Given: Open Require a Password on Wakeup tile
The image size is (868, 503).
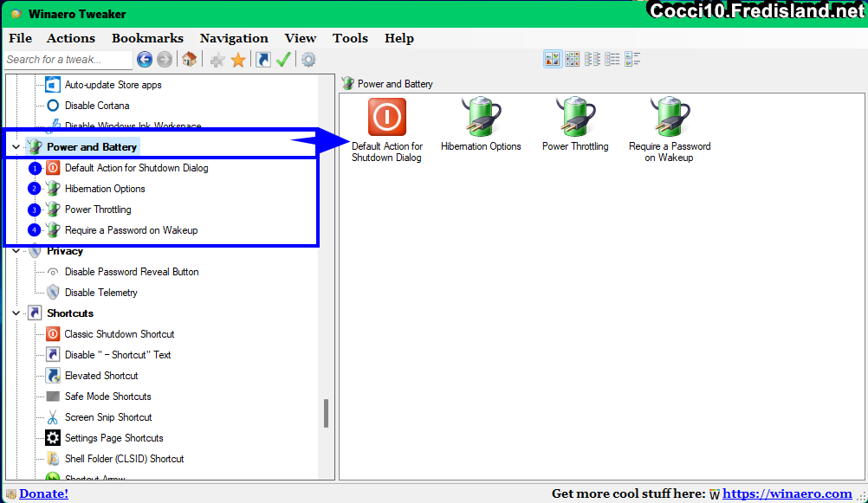Looking at the screenshot, I should [x=670, y=131].
